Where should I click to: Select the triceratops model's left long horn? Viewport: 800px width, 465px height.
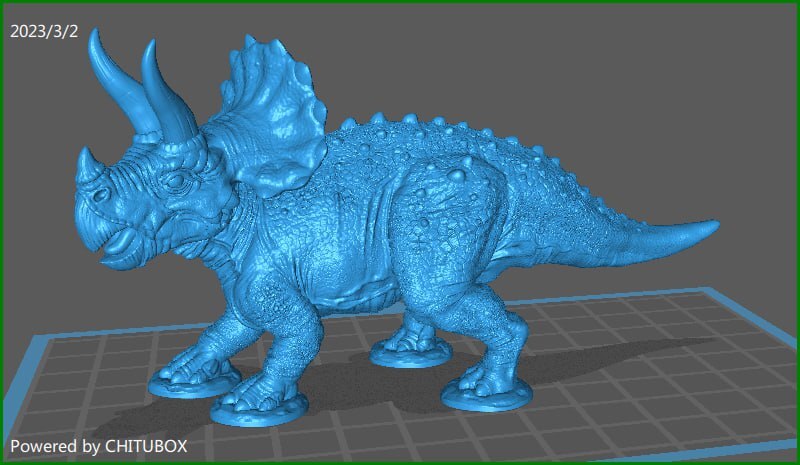click(x=117, y=82)
